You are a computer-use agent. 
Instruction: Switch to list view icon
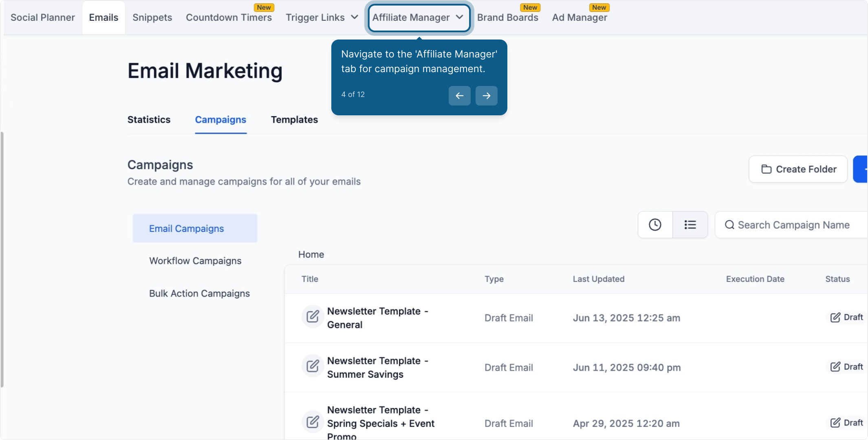pos(690,224)
